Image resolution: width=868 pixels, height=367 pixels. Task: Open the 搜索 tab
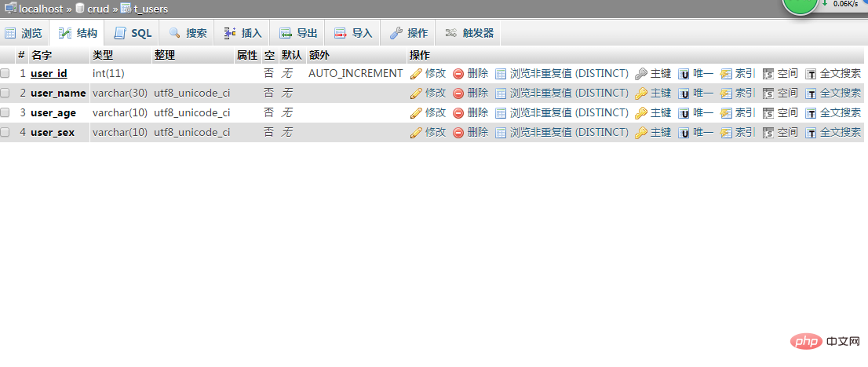click(x=188, y=33)
